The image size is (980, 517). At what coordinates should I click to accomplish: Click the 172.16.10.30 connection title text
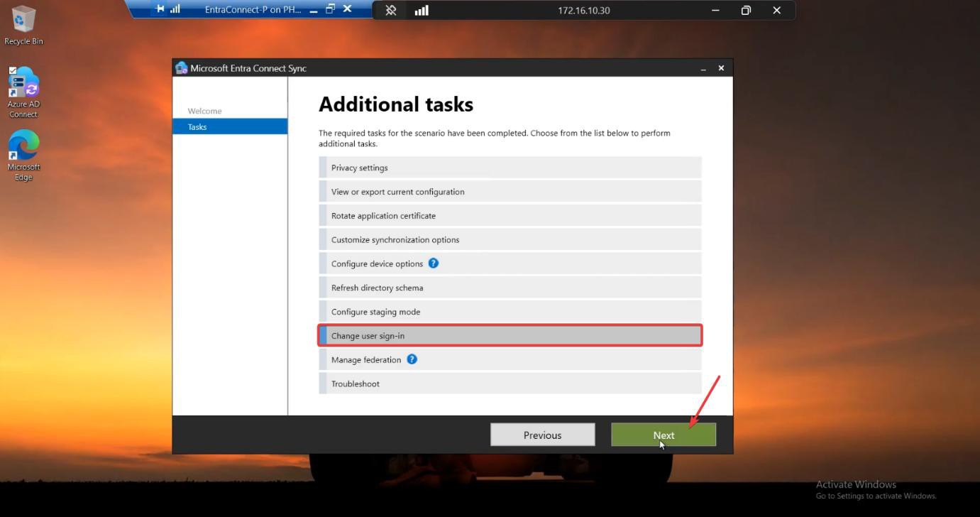coord(583,10)
